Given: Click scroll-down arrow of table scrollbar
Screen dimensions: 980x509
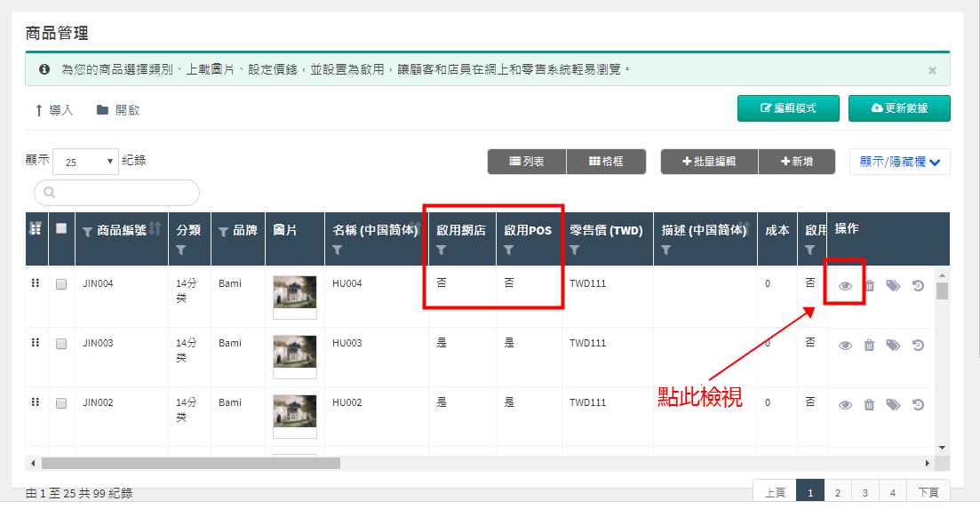Looking at the screenshot, I should coord(942,448).
